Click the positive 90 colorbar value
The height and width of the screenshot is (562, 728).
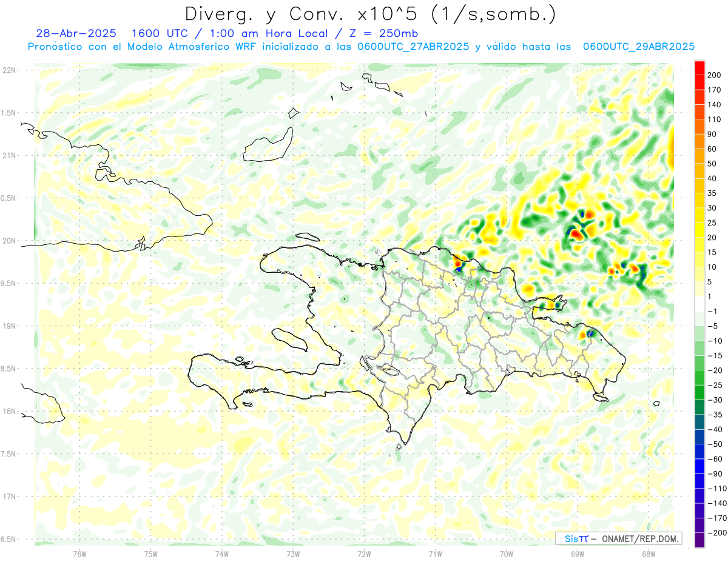[712, 134]
